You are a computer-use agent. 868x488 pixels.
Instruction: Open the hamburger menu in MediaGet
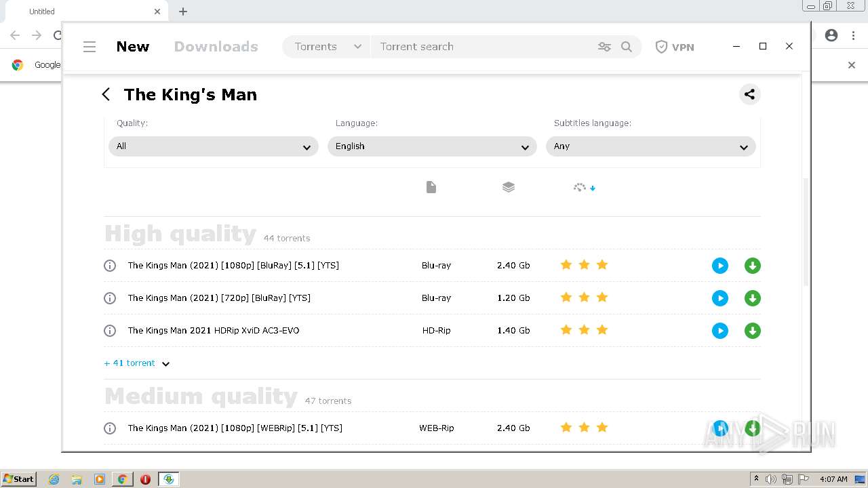(90, 47)
